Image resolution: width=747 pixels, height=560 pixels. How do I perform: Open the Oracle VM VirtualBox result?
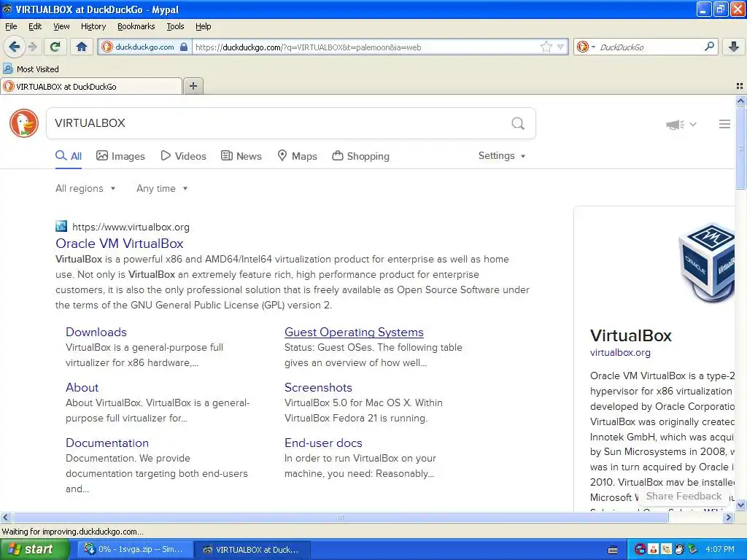point(120,244)
